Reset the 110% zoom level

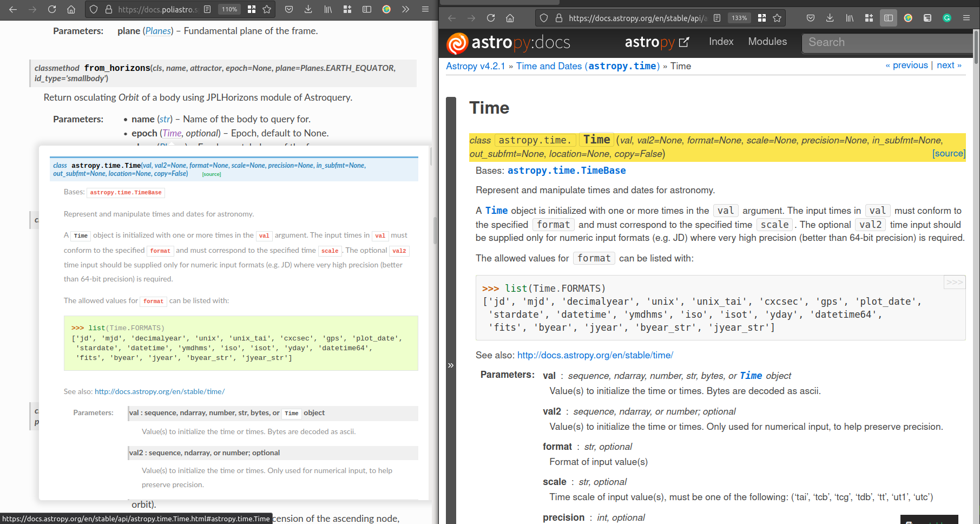(x=229, y=9)
